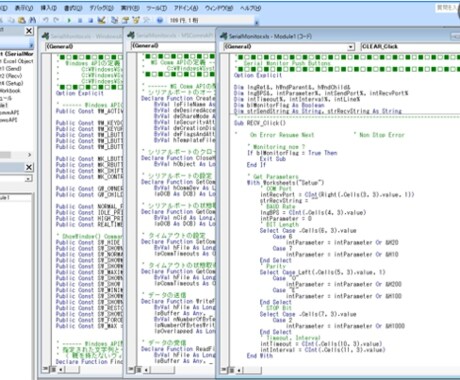Image resolution: width=460 pixels, height=380 pixels.
Task: Click the Module1 code window title icon
Action: point(223,36)
